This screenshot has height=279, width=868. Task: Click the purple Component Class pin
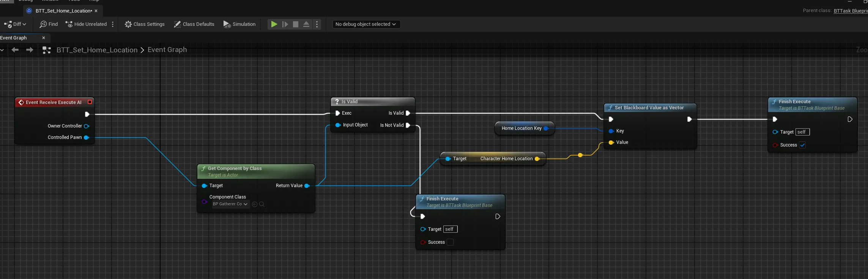(x=205, y=202)
